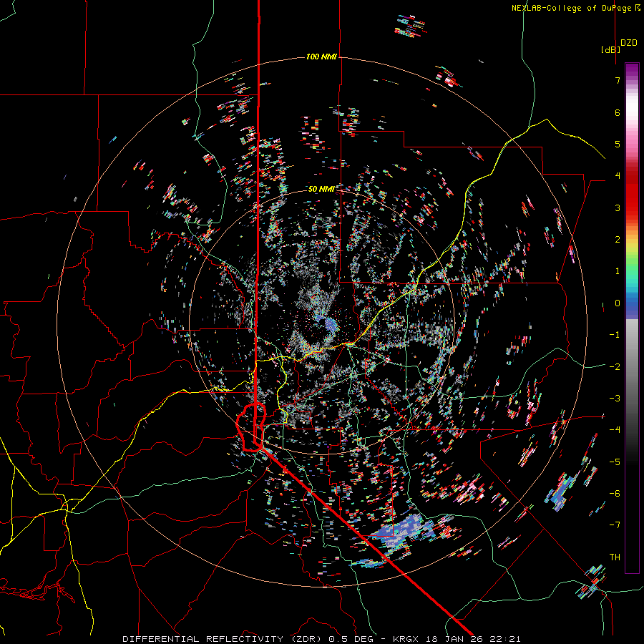Click the -6 value on color scale
Screen dimensions: 644x644
pyautogui.click(x=615, y=493)
